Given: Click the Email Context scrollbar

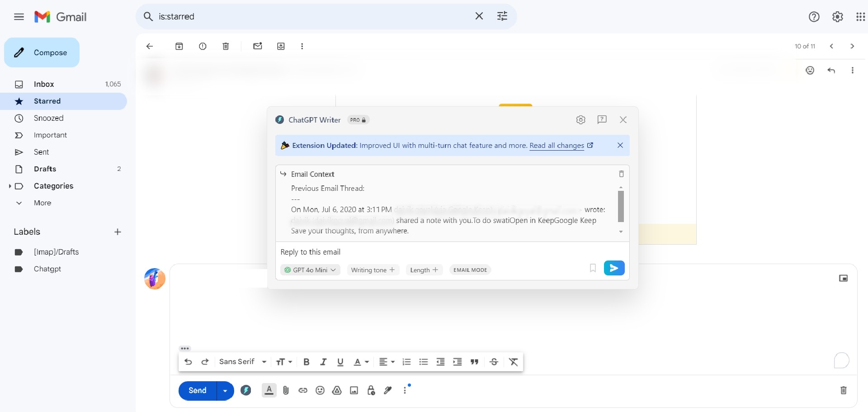Looking at the screenshot, I should tap(621, 206).
